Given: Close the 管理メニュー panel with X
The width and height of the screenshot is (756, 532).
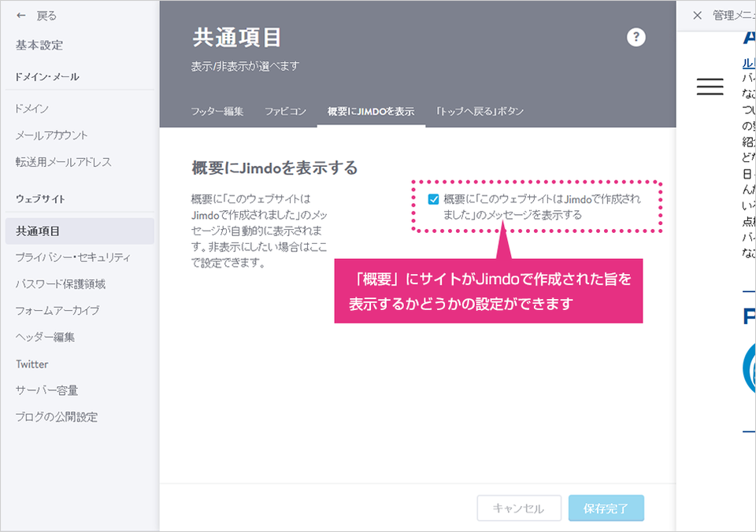Looking at the screenshot, I should click(697, 16).
